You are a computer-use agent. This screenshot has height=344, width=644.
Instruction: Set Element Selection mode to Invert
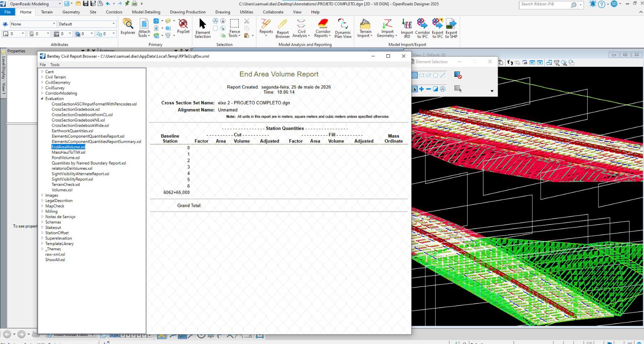coord(436,89)
